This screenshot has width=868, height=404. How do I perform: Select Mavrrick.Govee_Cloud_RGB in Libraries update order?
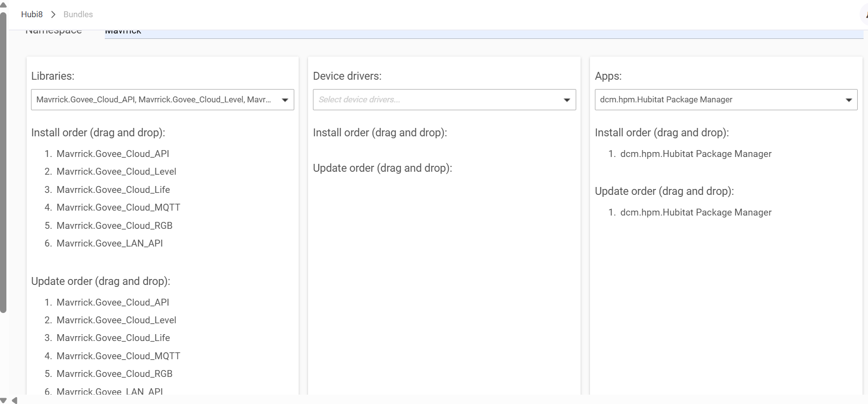pos(114,374)
